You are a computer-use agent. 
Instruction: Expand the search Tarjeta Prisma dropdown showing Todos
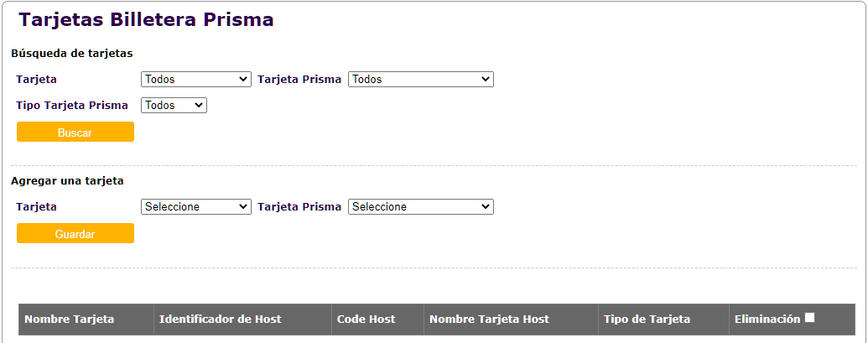[x=420, y=79]
